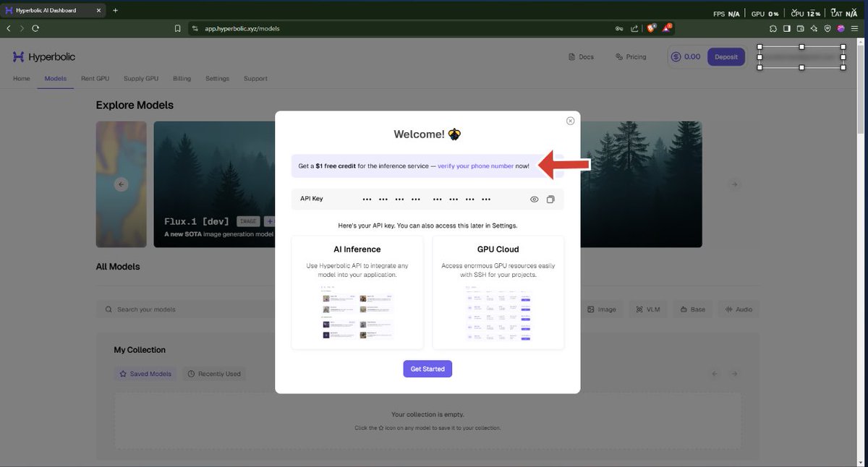Screen dimensions: 868x467
Task: Reveal the API key with the eye icon
Action: click(535, 200)
